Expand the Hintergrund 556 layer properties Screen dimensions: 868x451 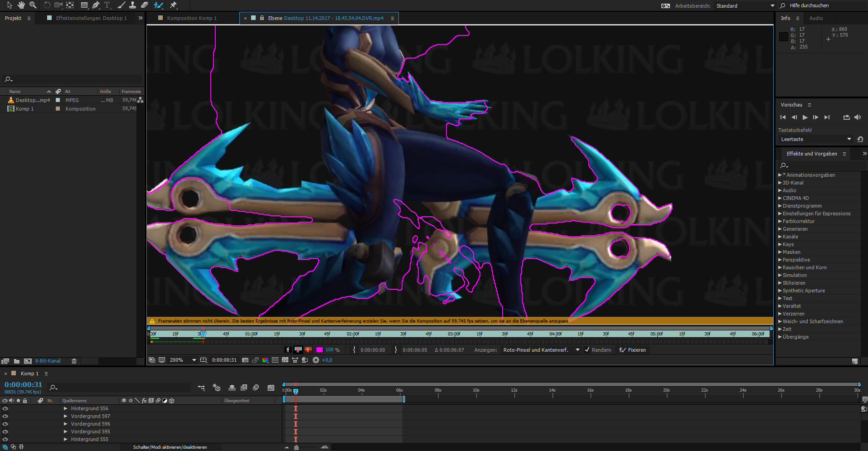coord(66,408)
